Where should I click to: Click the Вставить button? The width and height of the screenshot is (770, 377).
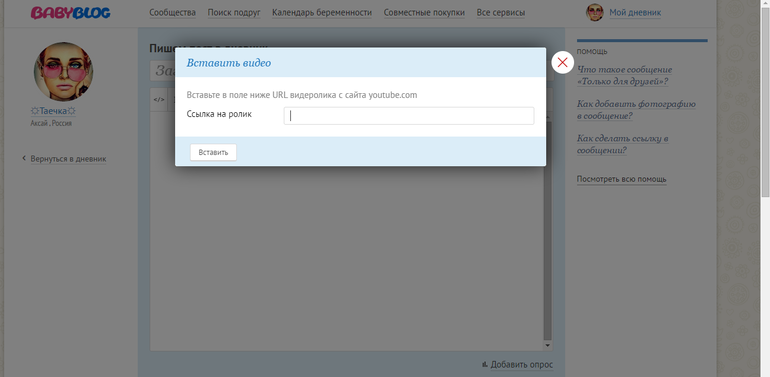[x=213, y=152]
